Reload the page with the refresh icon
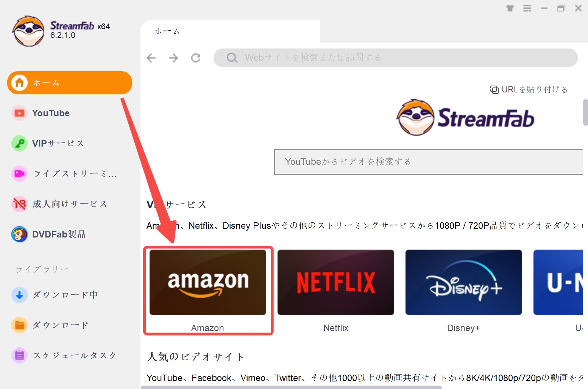Viewport: 588px width, 389px height. click(196, 58)
